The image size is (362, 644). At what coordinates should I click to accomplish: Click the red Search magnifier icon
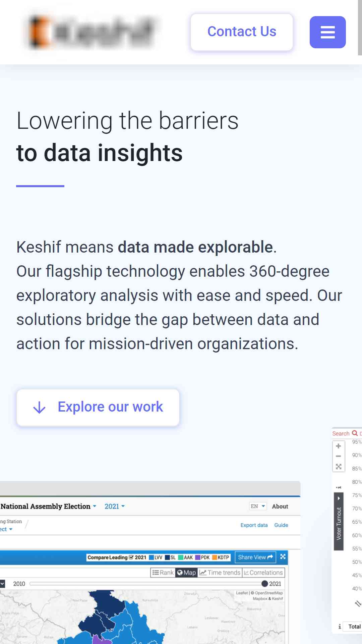coord(355,433)
